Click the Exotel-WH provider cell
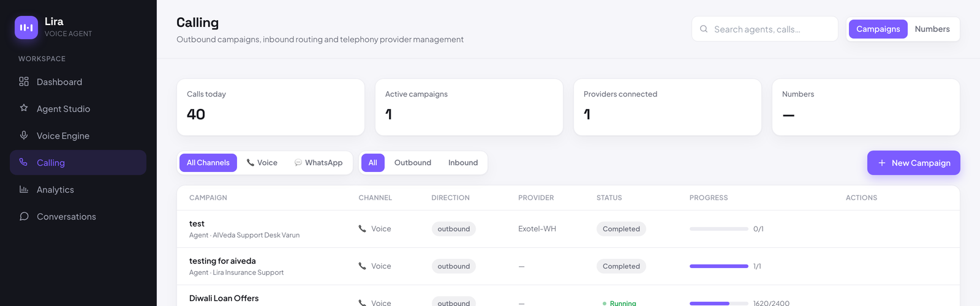Image resolution: width=980 pixels, height=306 pixels. pos(537,229)
